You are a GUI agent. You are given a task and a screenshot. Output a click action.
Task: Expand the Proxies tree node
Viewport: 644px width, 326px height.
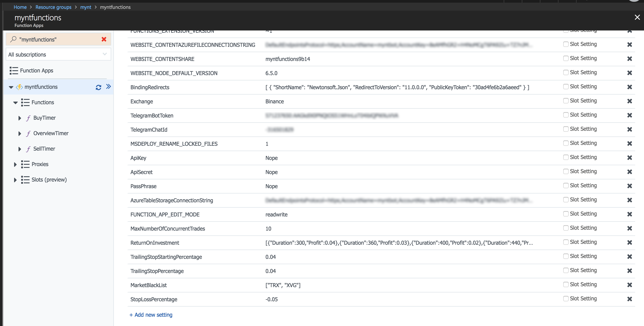coord(15,165)
